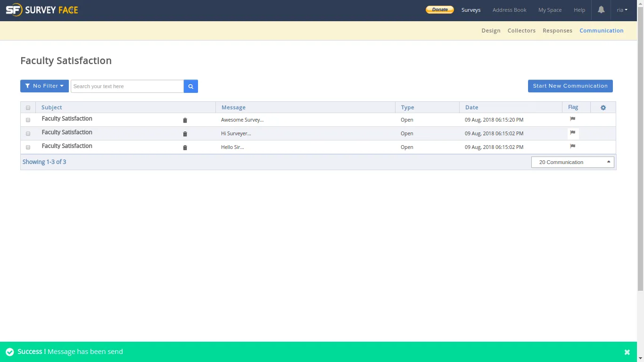This screenshot has height=362, width=644.
Task: Click the yellow Donate button
Action: click(439, 10)
